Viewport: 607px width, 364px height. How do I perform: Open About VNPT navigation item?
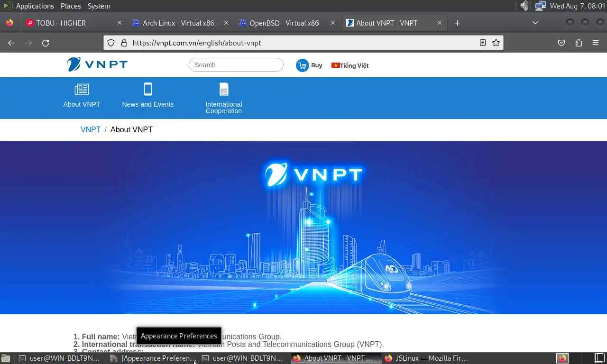[82, 95]
